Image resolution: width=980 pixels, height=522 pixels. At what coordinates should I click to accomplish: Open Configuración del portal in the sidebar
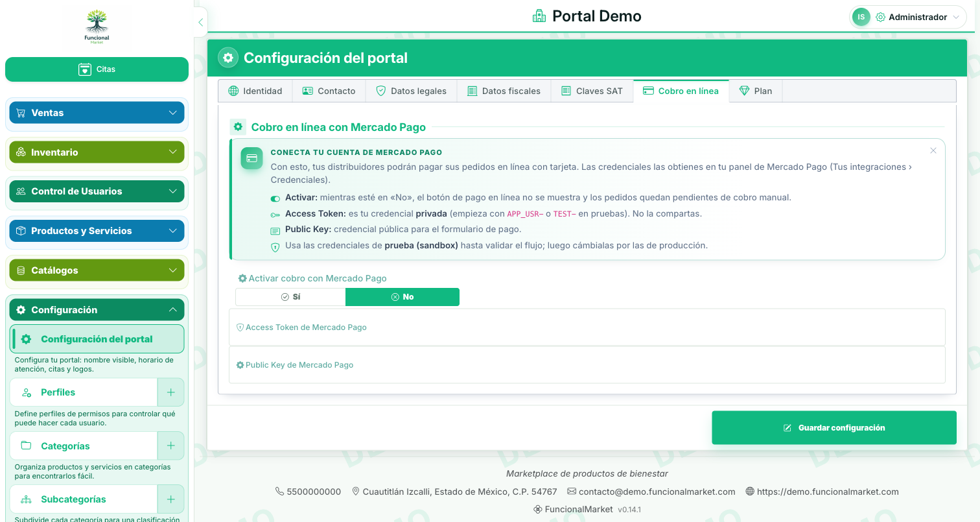tap(97, 339)
